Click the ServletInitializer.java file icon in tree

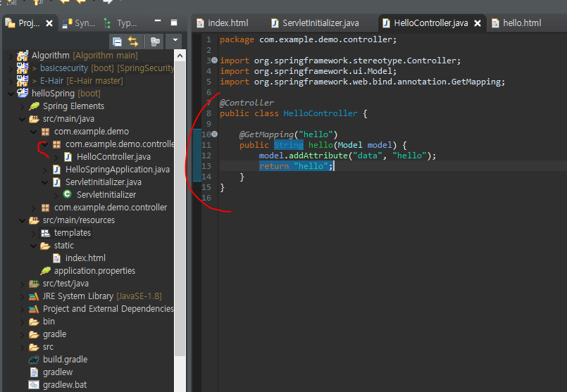tap(56, 182)
